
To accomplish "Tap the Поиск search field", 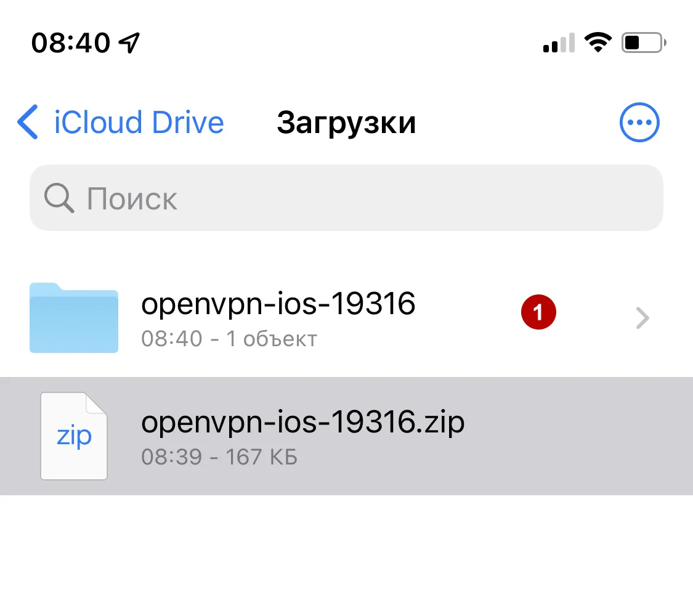I will [x=346, y=198].
